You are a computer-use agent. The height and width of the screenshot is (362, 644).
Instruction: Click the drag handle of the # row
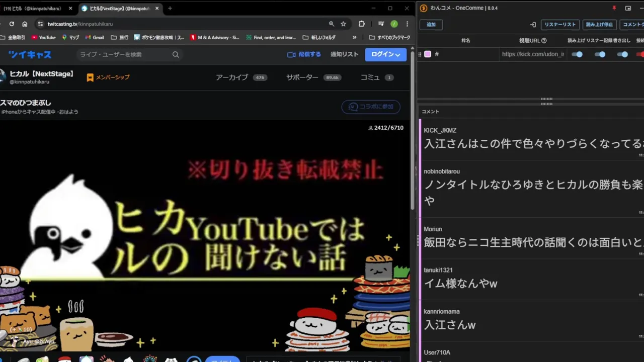420,54
